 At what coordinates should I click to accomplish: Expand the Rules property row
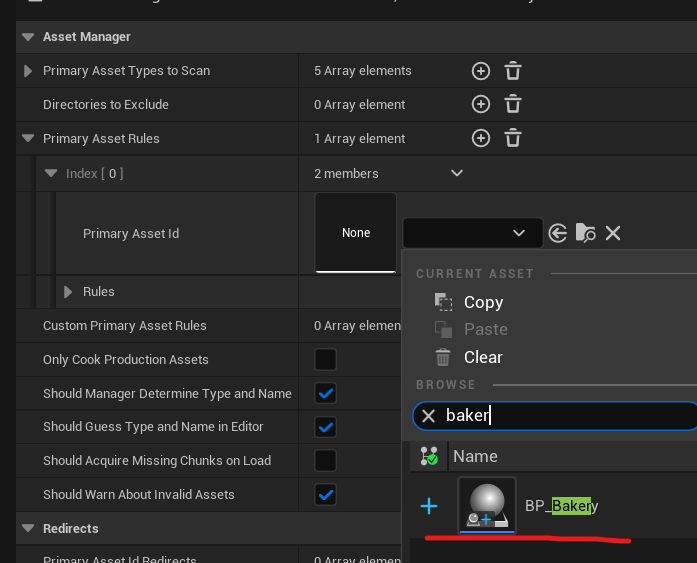pyautogui.click(x=68, y=292)
